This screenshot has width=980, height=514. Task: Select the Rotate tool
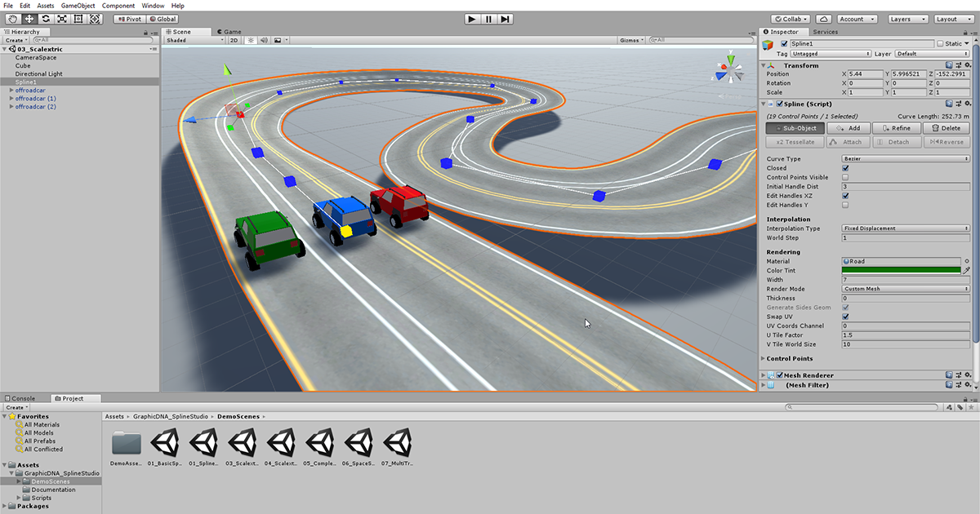coord(45,19)
